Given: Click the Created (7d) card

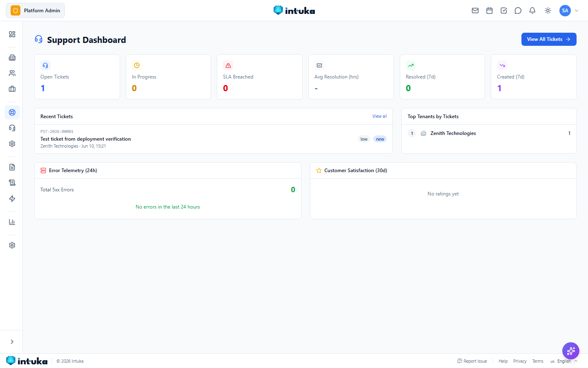Looking at the screenshot, I should click(x=534, y=77).
